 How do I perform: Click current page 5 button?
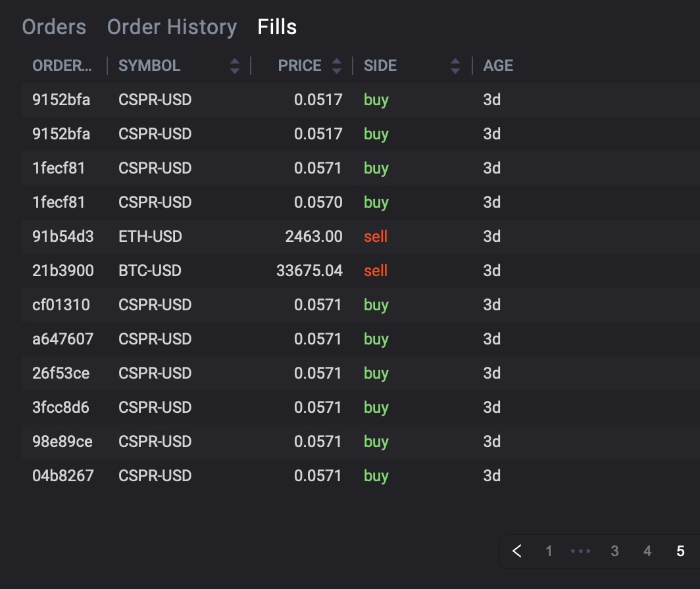(680, 551)
